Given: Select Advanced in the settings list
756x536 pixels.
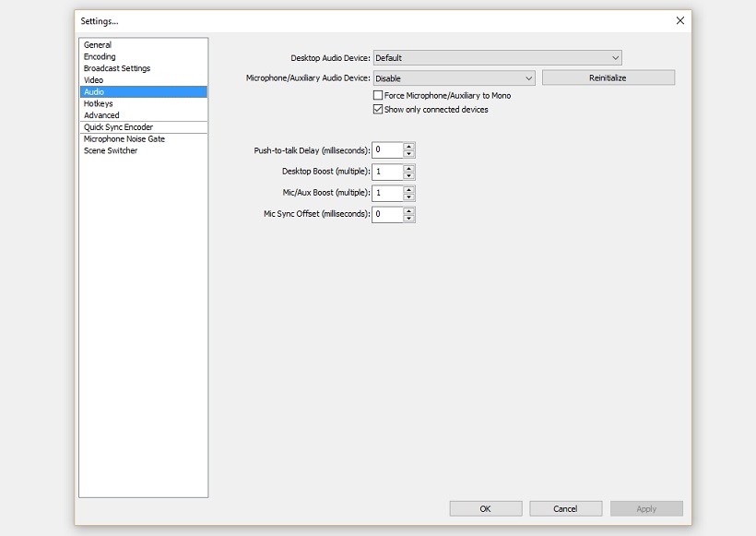Looking at the screenshot, I should [143, 115].
